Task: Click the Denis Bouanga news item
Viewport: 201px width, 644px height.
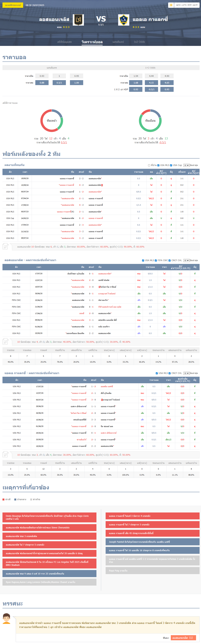Action: pyautogui.click(x=49, y=517)
